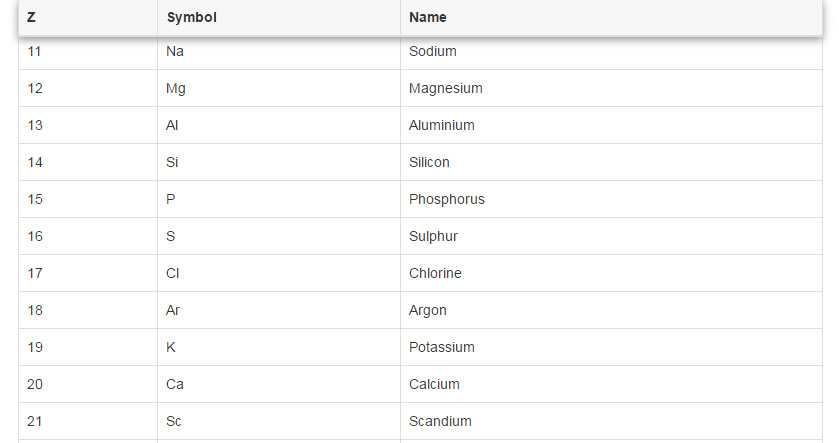Click the Z column header
The image size is (839, 443).
[x=88, y=17]
